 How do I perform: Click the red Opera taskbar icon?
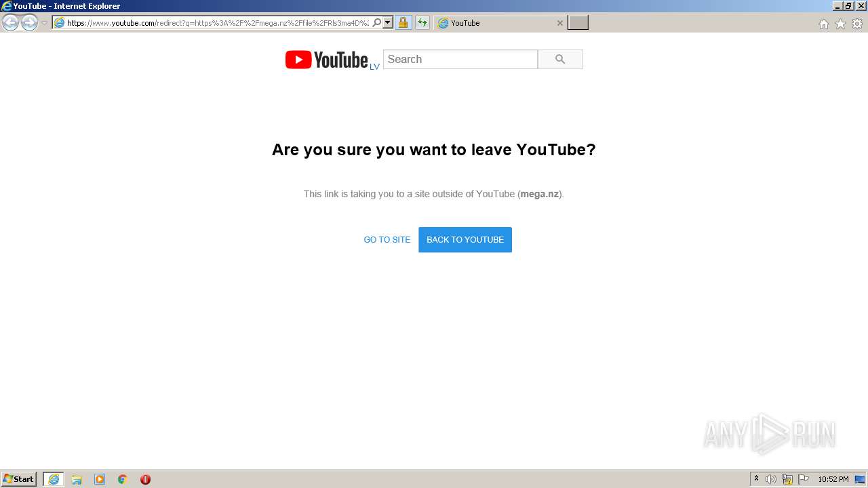(145, 479)
